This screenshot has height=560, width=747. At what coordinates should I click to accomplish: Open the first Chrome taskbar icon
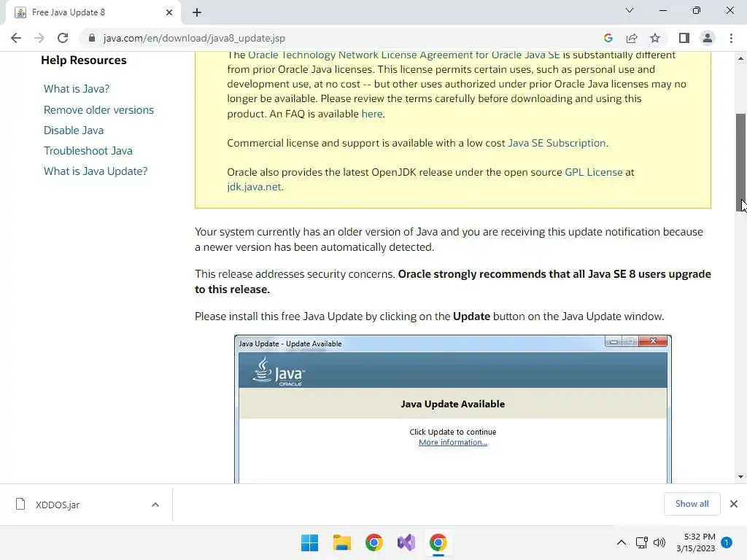tap(374, 542)
